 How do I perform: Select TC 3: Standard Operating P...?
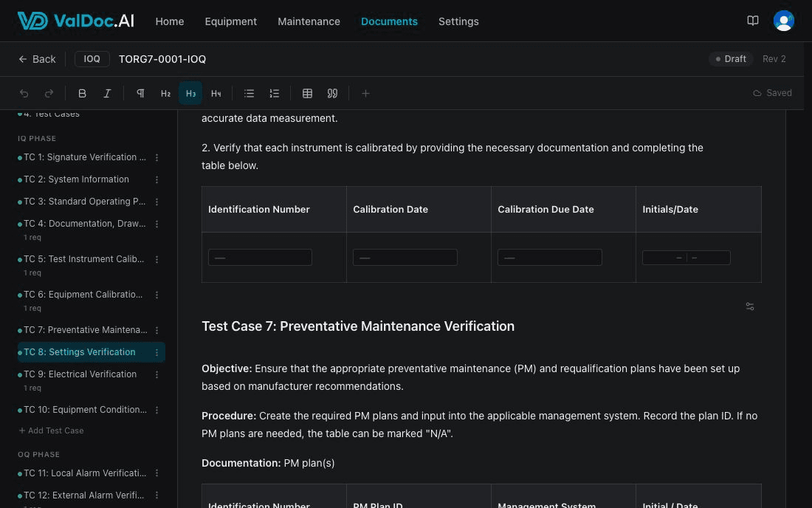(x=84, y=202)
